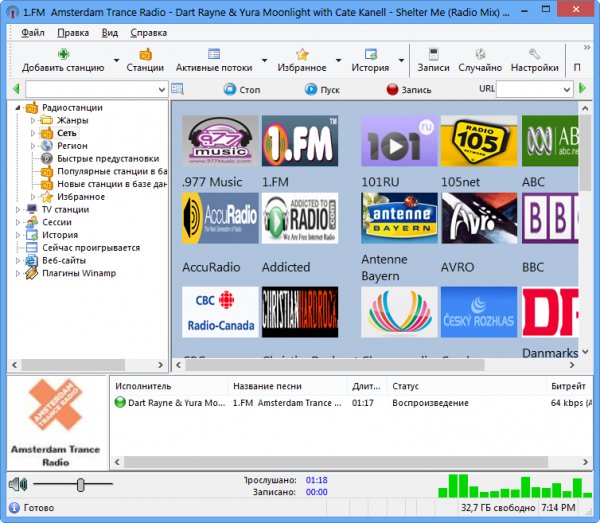Click the Random (Случайно) toolbar icon
This screenshot has width=600, height=523.
pos(480,54)
